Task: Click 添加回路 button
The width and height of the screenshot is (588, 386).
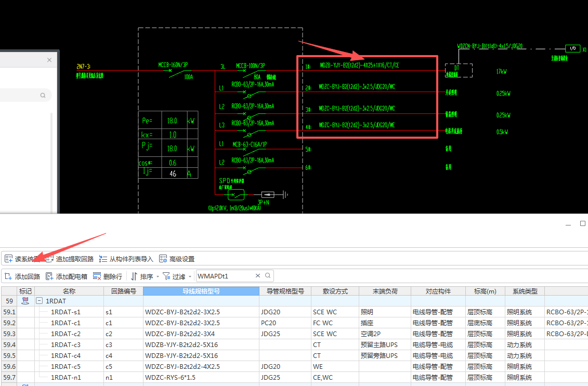Action: [x=22, y=276]
